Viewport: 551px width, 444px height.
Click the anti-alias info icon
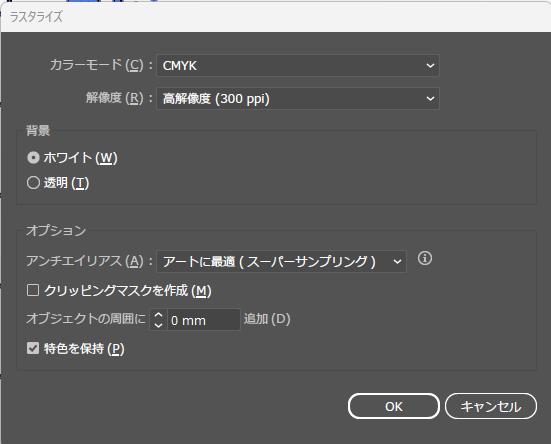425,259
